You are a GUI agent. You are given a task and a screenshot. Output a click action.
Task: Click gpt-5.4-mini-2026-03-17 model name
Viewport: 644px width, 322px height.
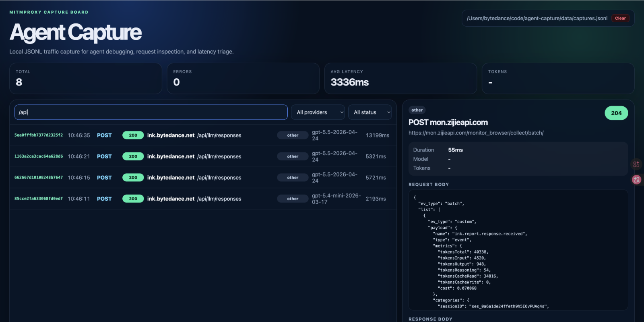point(336,199)
